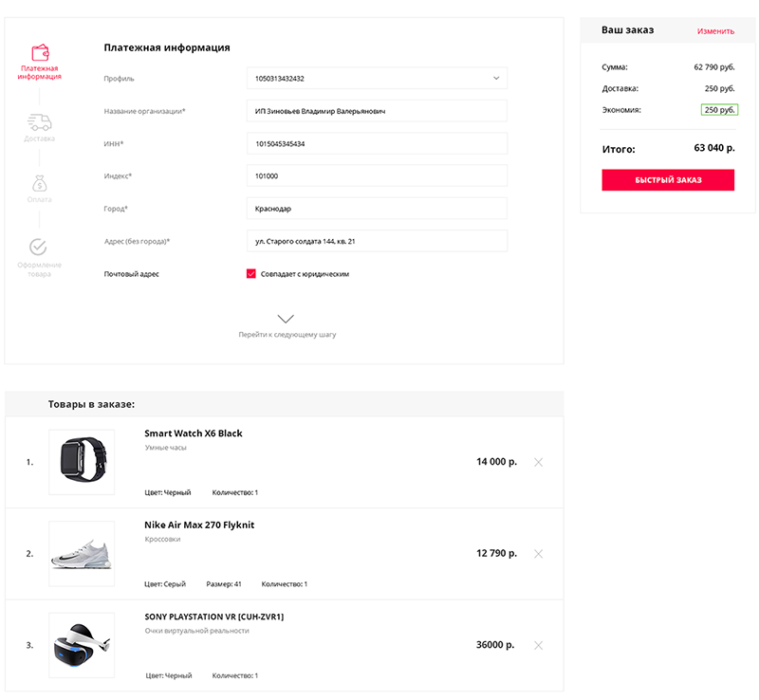Click the checkmark order completion step icon

38,247
